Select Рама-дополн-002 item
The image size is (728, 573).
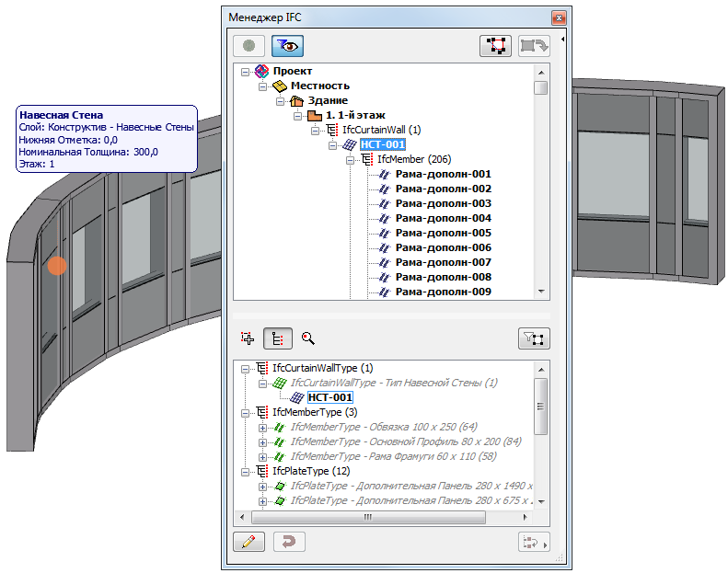tap(443, 189)
